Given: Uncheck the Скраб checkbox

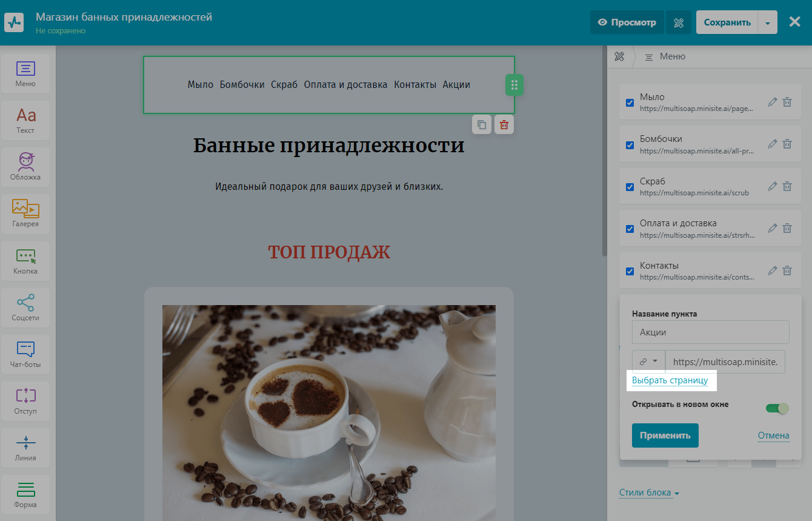Looking at the screenshot, I should [630, 187].
